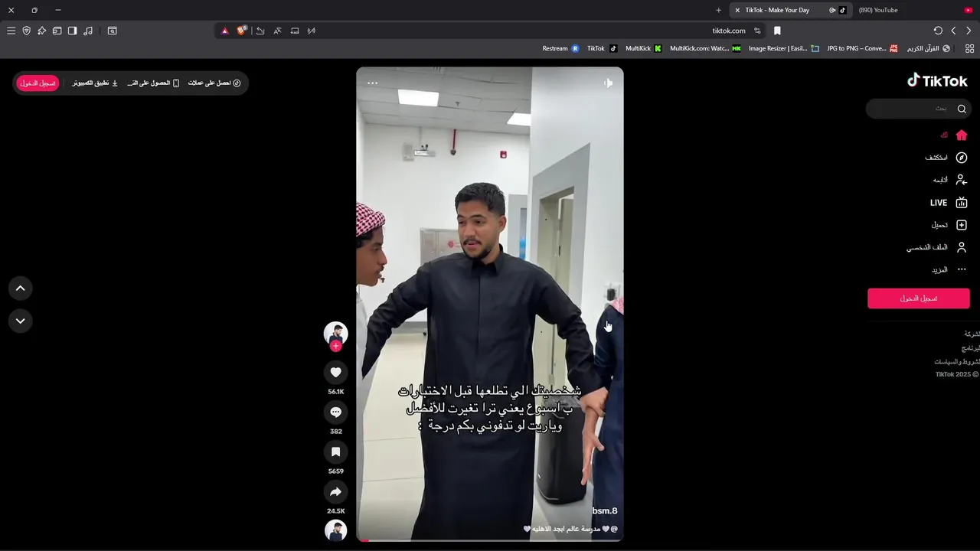Image resolution: width=980 pixels, height=551 pixels.
Task: Click the احصل على عملات get coins button
Action: tap(214, 83)
